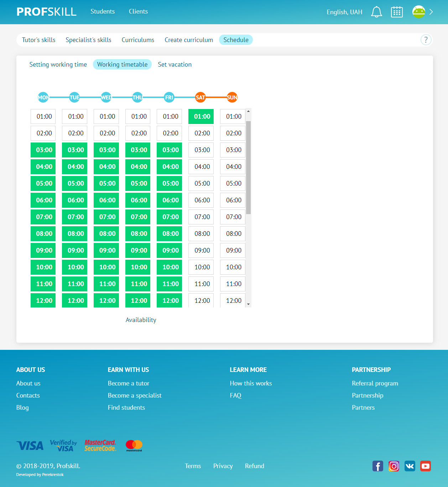448x487 pixels.
Task: Select the WED day marker
Action: (x=106, y=97)
